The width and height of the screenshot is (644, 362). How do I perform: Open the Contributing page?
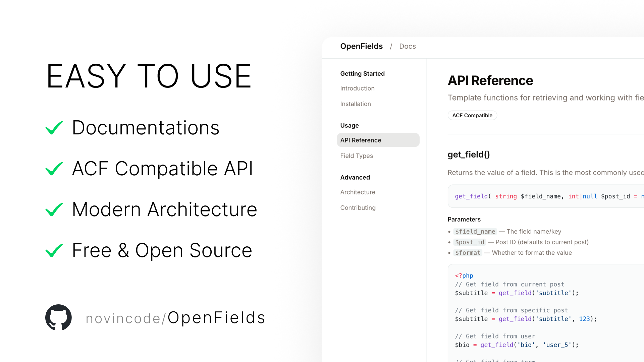[358, 207]
